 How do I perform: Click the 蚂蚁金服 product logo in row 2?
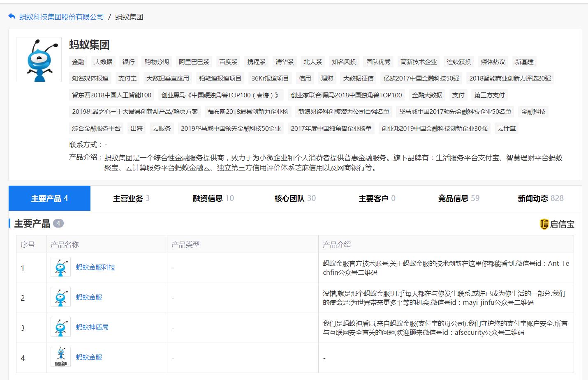click(x=60, y=297)
